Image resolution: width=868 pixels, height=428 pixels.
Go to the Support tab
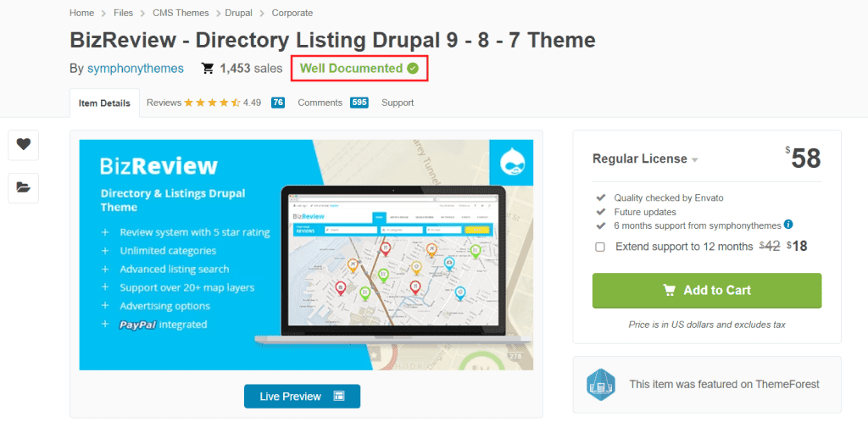[398, 103]
